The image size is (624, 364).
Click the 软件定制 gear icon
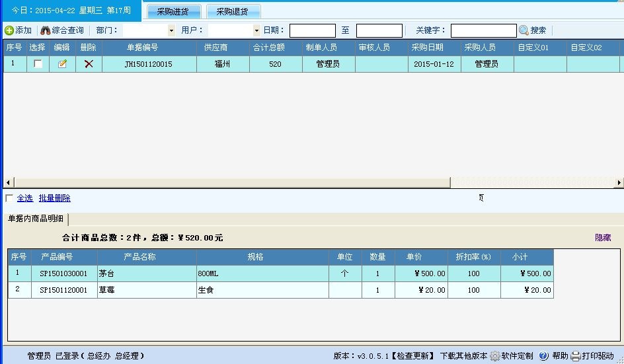[494, 355]
